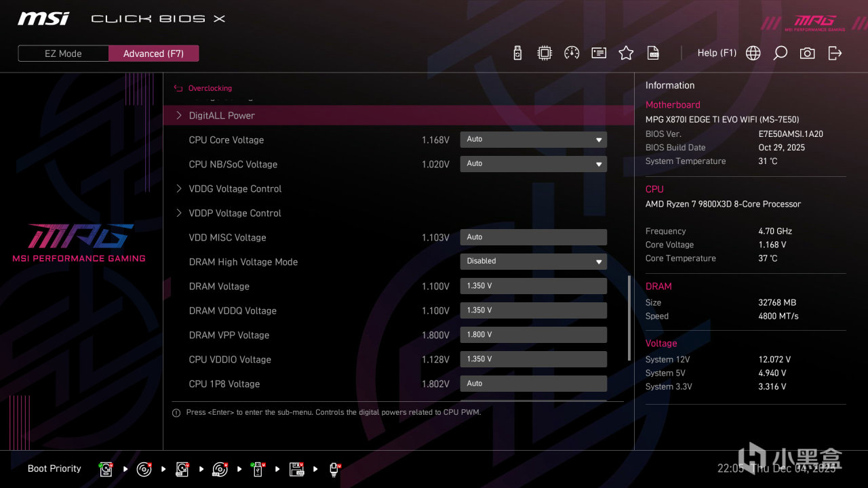Click the 1.020V reading for CPU NB/SoC
The width and height of the screenshot is (868, 488).
pyautogui.click(x=435, y=165)
